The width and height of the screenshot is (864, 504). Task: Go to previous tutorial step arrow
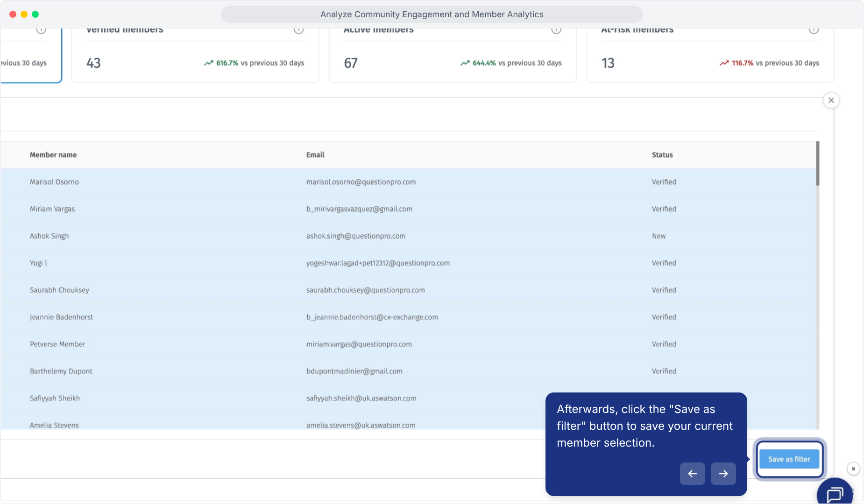click(x=692, y=474)
